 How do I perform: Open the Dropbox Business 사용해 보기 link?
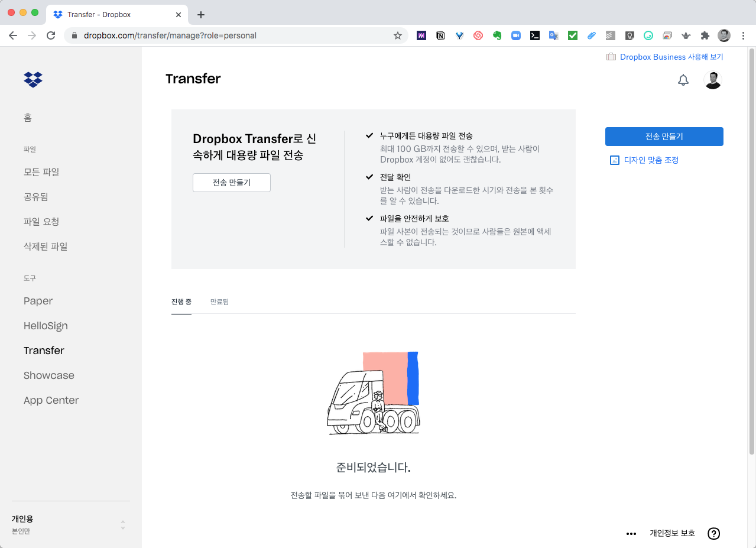[x=671, y=57]
